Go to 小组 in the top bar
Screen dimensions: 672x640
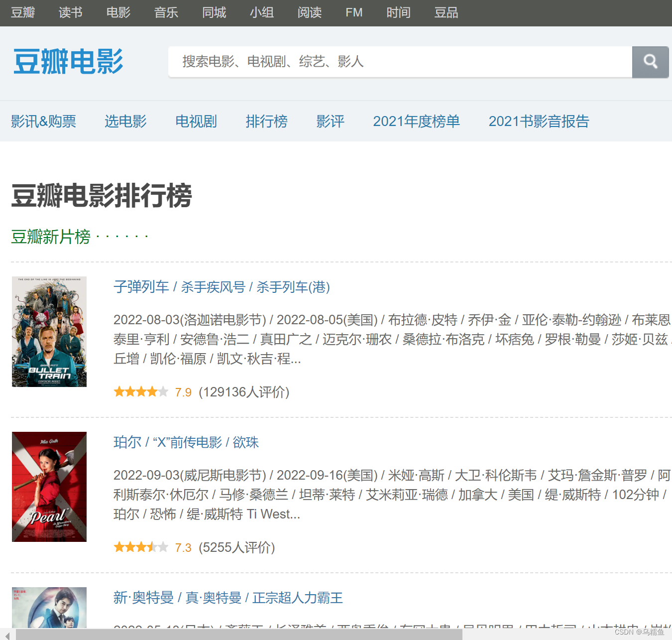tap(262, 12)
